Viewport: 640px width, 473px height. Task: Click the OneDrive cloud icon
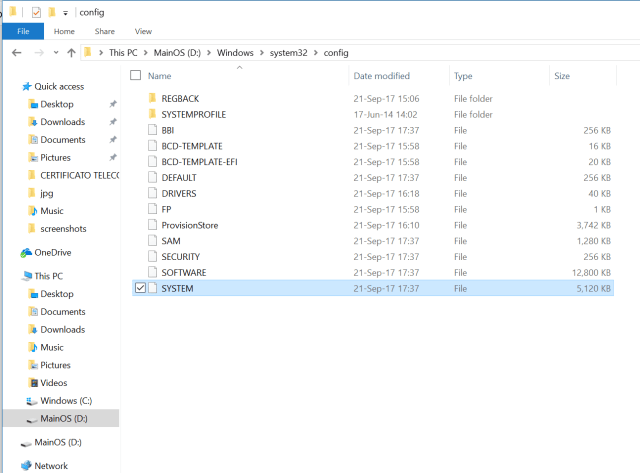[26, 252]
